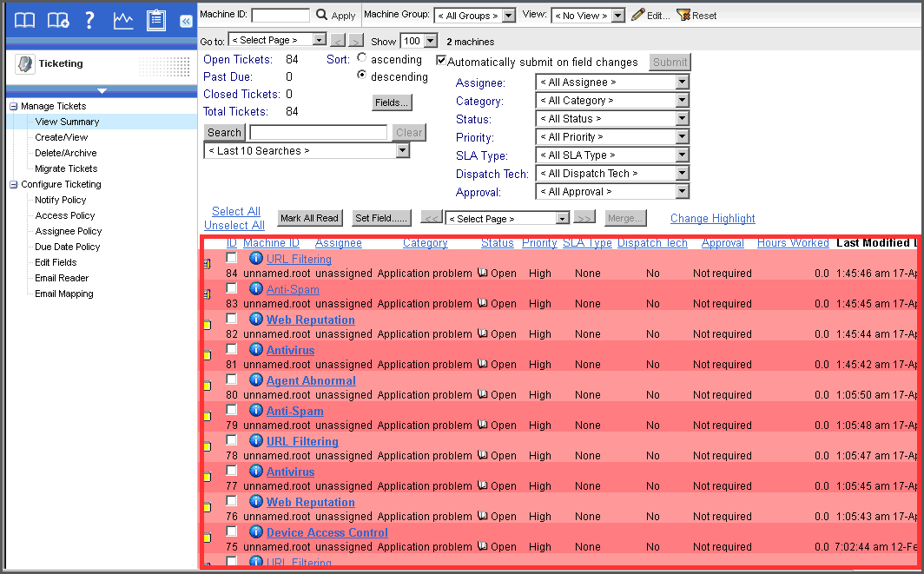Click the Change Highlight link
Screen dimensions: 924x574
pyautogui.click(x=712, y=219)
